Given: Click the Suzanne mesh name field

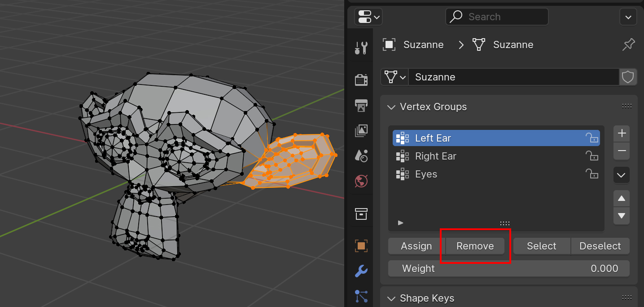Looking at the screenshot, I should coord(514,77).
